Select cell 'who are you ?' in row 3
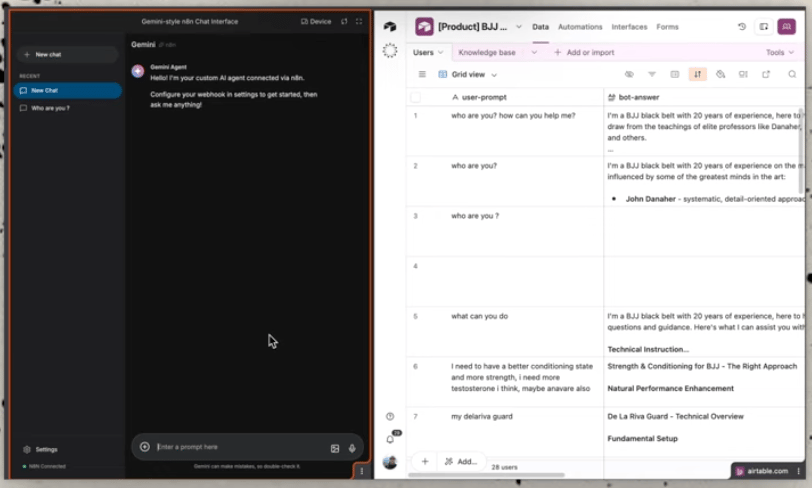 (x=505, y=231)
